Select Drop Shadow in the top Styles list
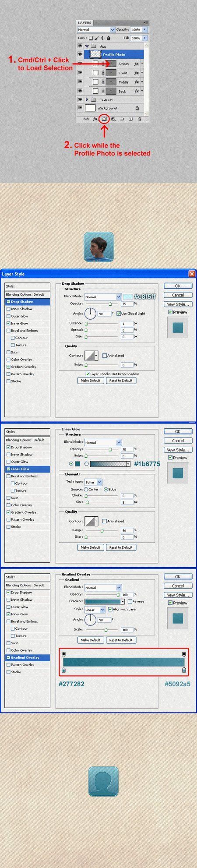The height and width of the screenshot is (868, 197). point(28,302)
